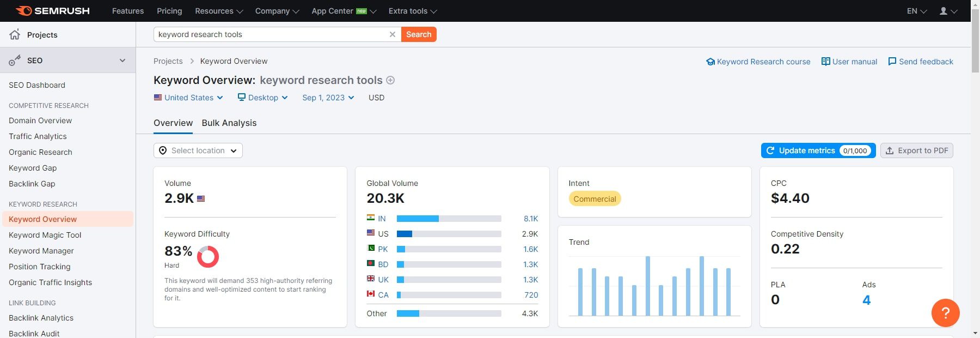The height and width of the screenshot is (338, 980).
Task: Collapse the SEO sidebar section
Action: 122,61
